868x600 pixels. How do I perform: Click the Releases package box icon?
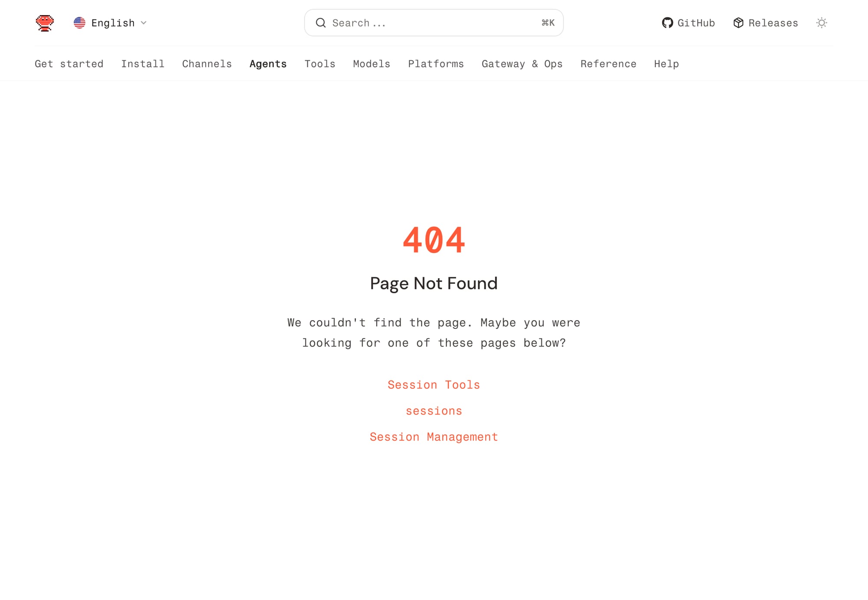pos(738,23)
